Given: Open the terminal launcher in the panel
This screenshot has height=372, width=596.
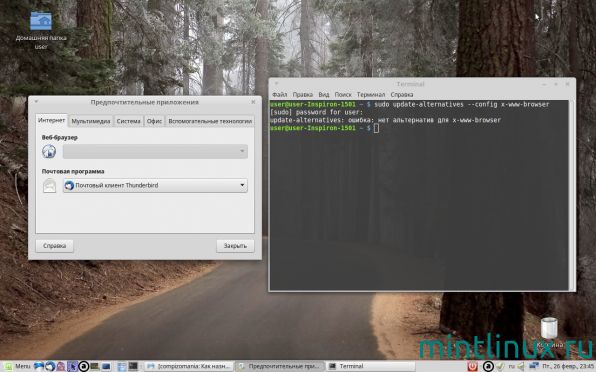Looking at the screenshot, I should pos(133,366).
